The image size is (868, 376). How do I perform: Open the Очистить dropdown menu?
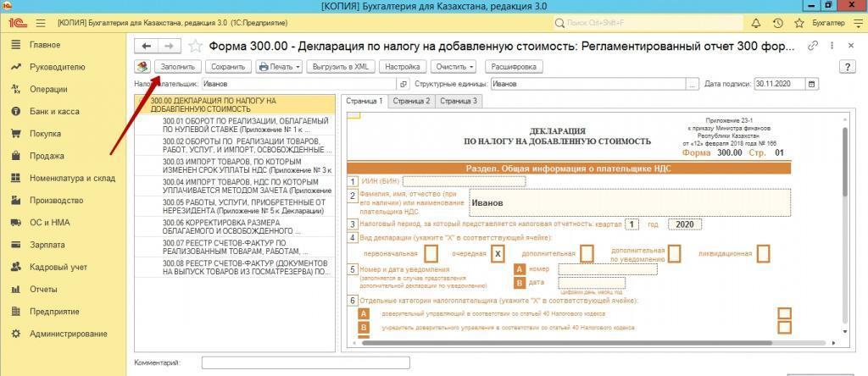tap(453, 66)
